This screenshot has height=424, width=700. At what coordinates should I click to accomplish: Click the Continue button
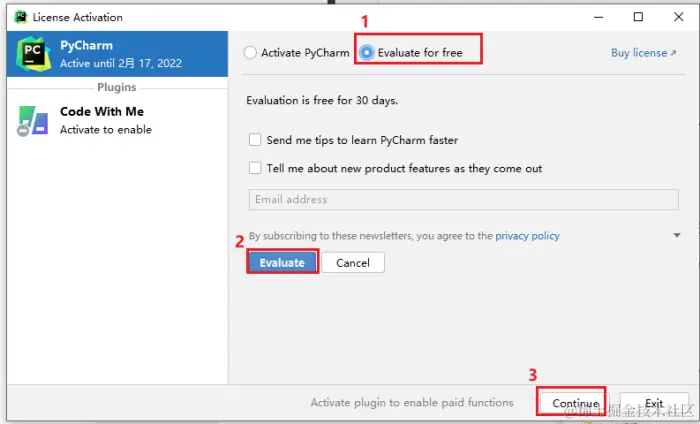(x=574, y=403)
